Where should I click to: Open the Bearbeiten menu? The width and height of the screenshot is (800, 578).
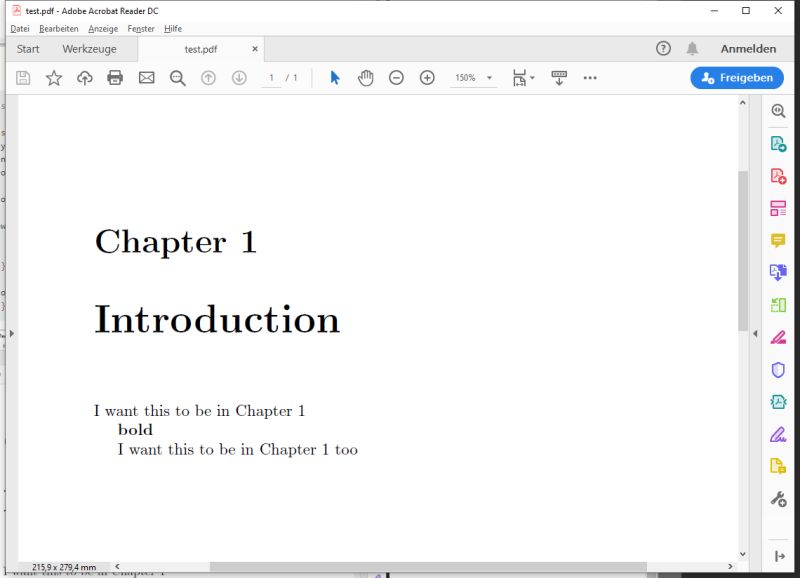(x=61, y=28)
